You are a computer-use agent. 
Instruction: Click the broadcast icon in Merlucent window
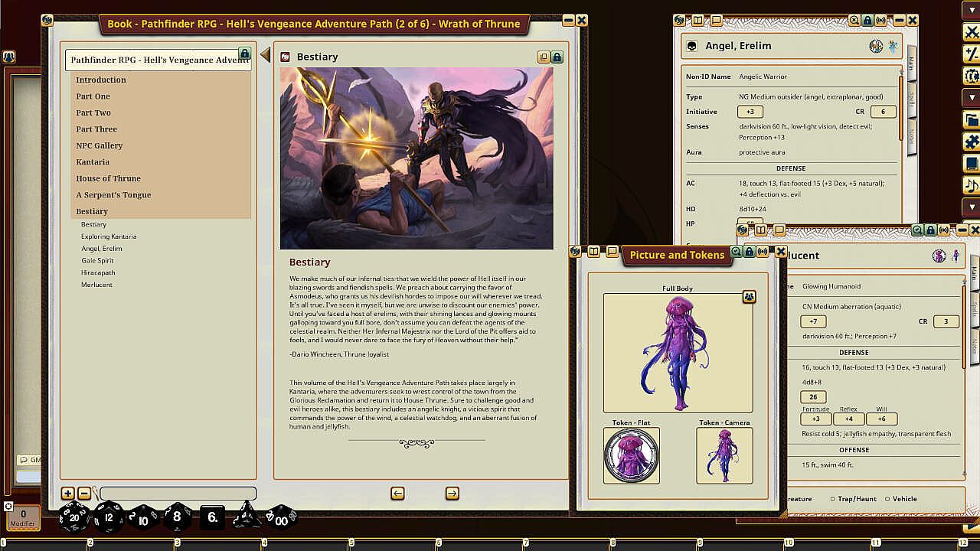pos(944,230)
